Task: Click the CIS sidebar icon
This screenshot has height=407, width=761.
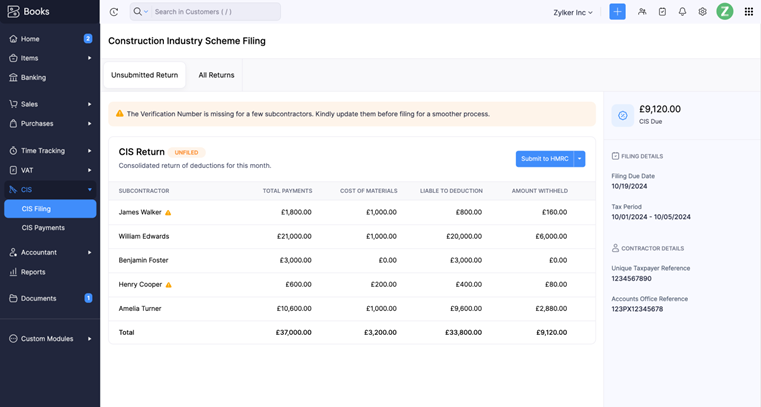Action: tap(13, 190)
